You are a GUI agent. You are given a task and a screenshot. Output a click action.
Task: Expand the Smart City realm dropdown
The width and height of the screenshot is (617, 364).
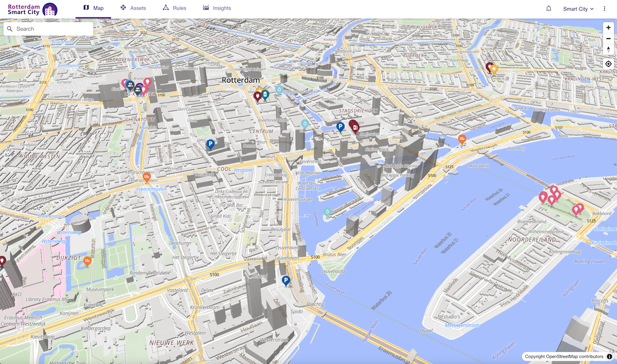[x=578, y=9]
